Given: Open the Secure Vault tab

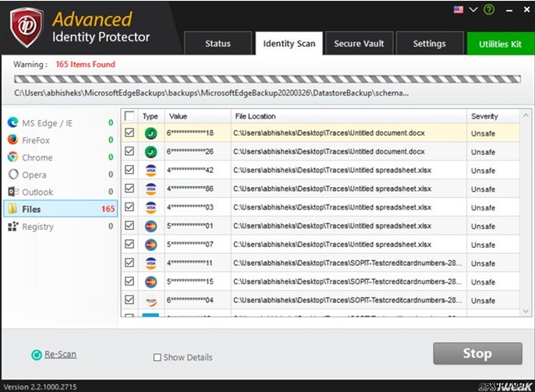Looking at the screenshot, I should 359,44.
